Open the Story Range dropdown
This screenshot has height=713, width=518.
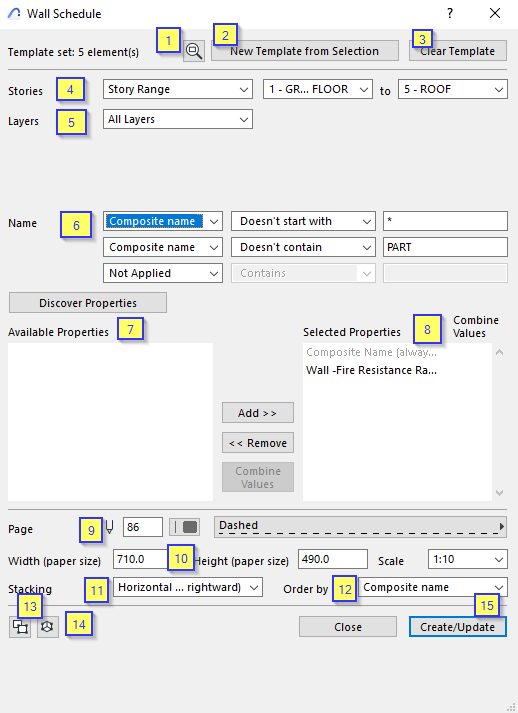(178, 89)
